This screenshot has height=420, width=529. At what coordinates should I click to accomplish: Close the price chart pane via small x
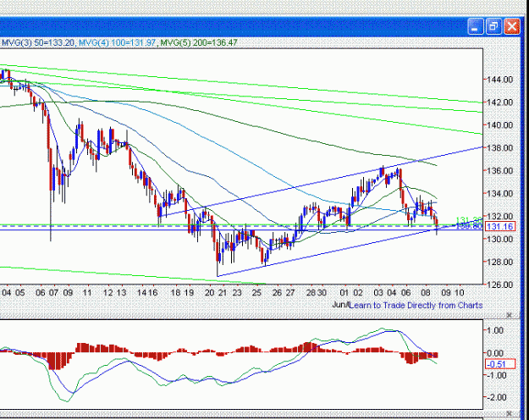510,315
